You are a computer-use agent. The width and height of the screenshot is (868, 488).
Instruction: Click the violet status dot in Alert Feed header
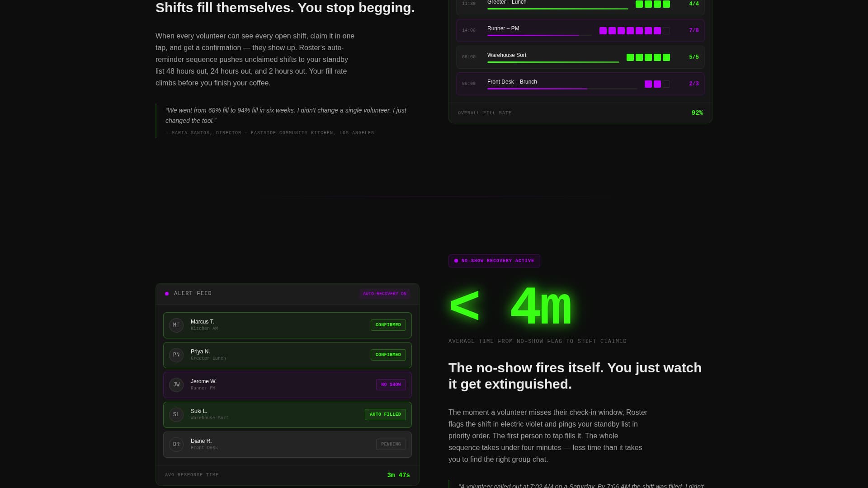167,293
